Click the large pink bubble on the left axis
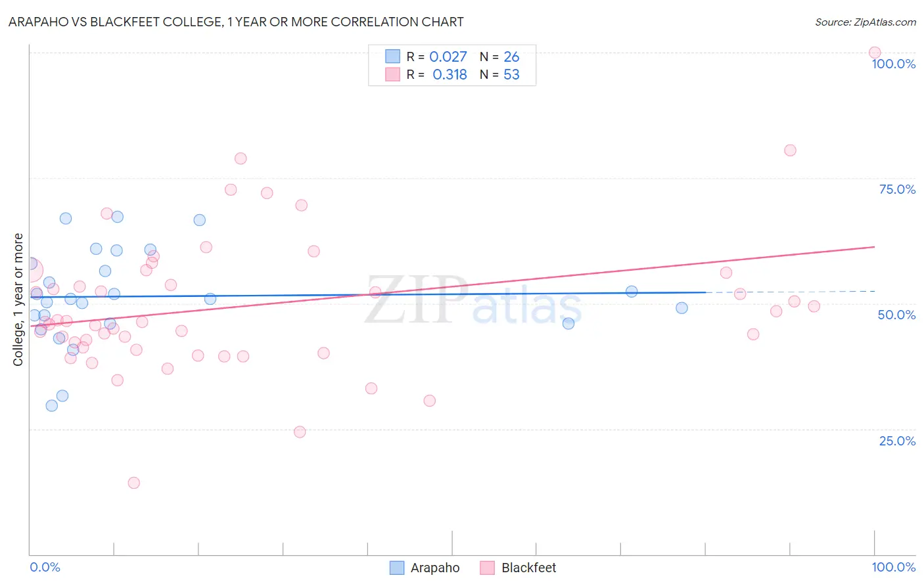The width and height of the screenshot is (924, 586). pyautogui.click(x=30, y=270)
